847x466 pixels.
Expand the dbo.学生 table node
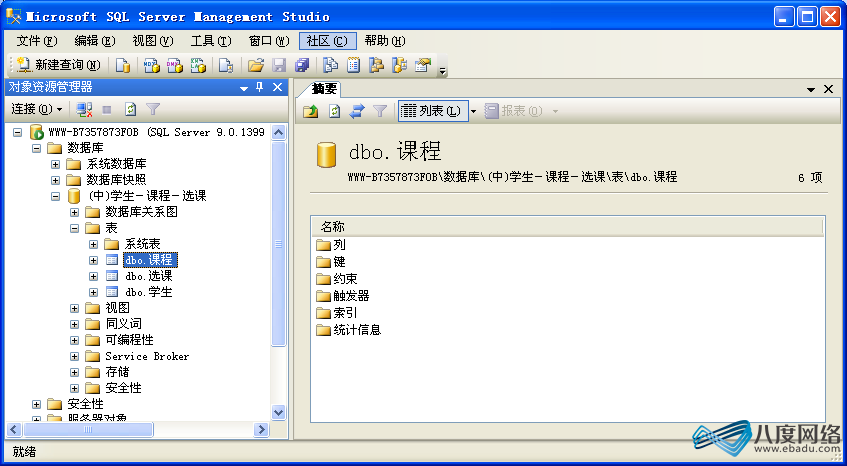pos(93,292)
